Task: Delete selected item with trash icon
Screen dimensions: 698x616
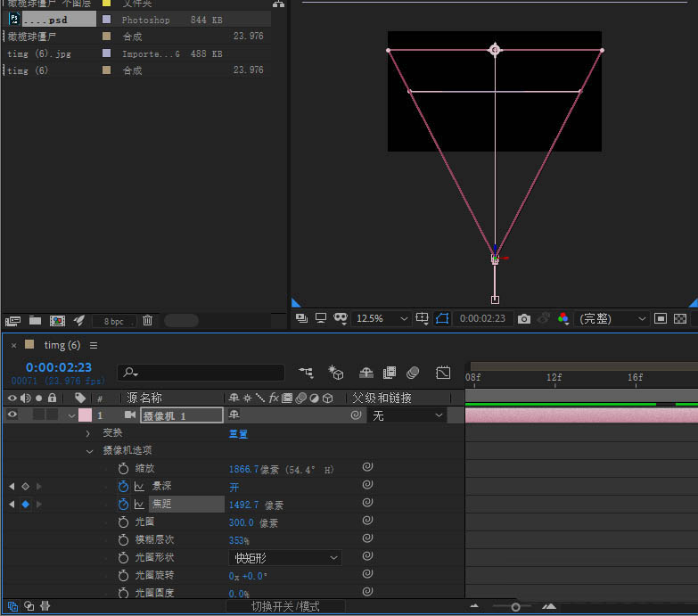Action: click(148, 320)
